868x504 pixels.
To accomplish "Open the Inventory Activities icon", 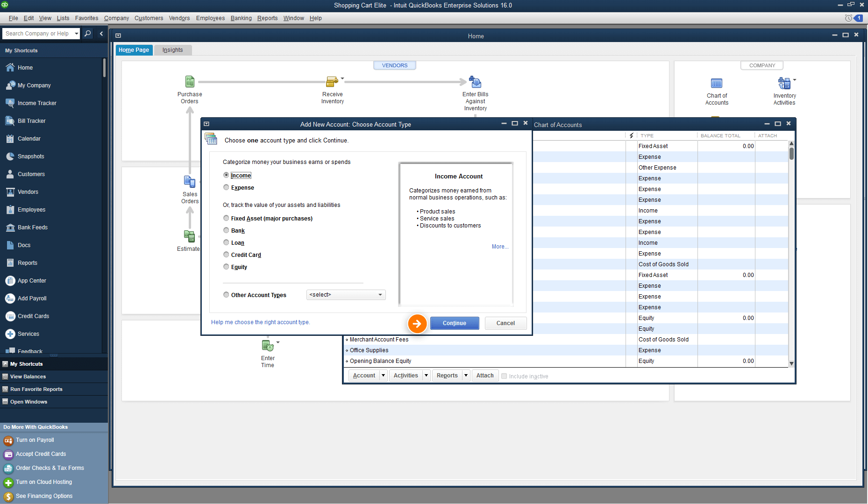I will [x=784, y=83].
